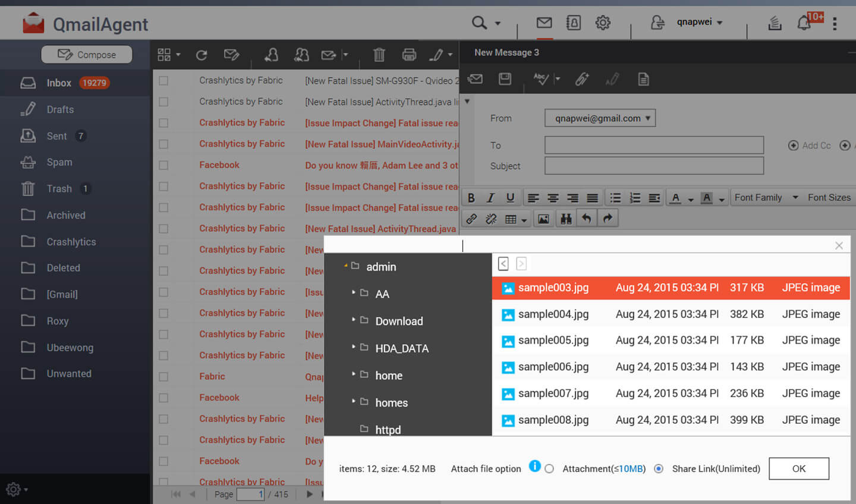The height and width of the screenshot is (504, 856).
Task: Open the Font Sizes dropdown
Action: pos(829,198)
